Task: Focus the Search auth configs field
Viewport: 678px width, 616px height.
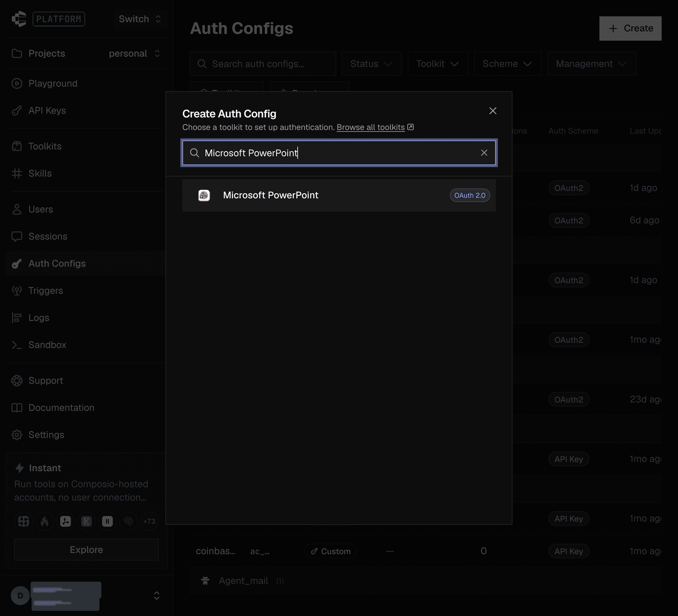Action: [x=263, y=63]
